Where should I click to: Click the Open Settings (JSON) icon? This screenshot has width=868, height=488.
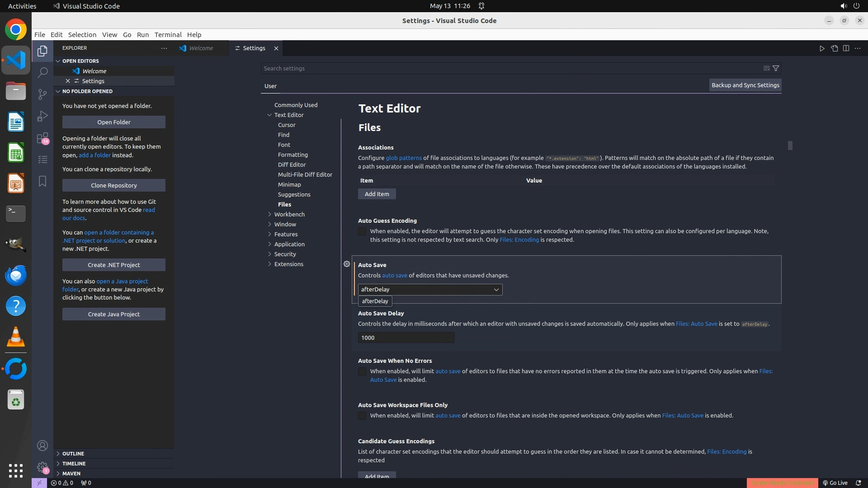pos(834,48)
